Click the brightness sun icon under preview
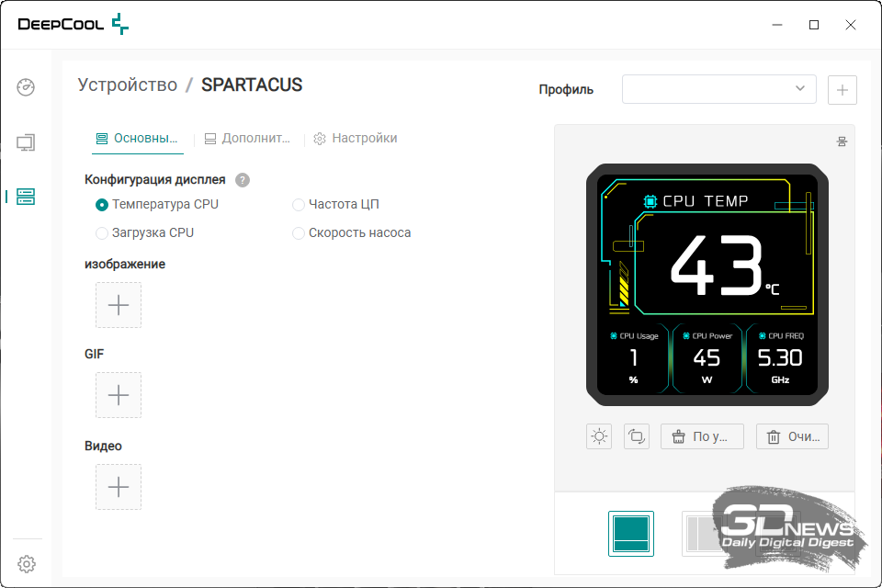 [599, 436]
